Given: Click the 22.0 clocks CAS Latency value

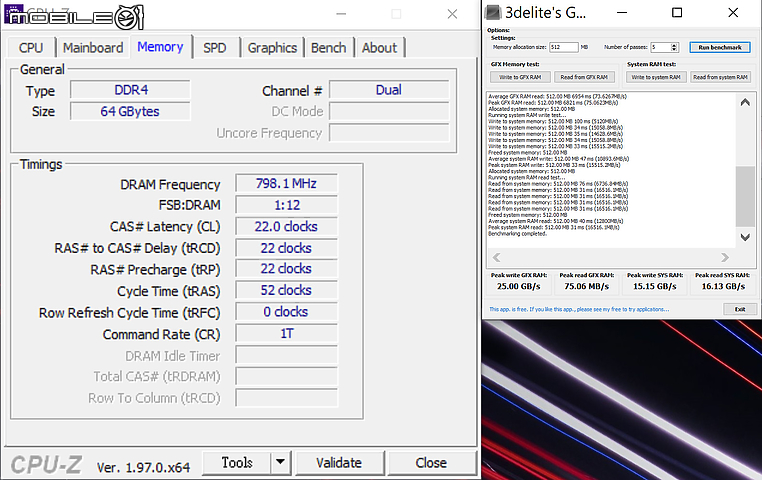Looking at the screenshot, I should [x=286, y=226].
